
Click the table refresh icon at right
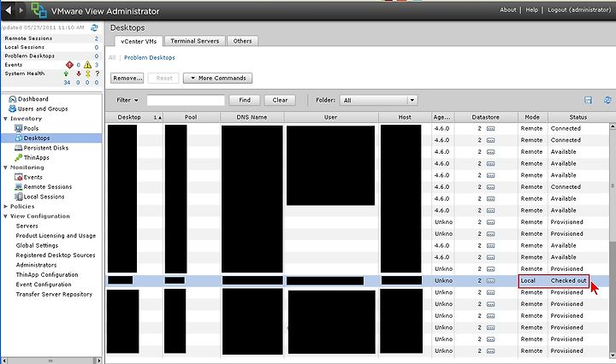click(x=607, y=100)
